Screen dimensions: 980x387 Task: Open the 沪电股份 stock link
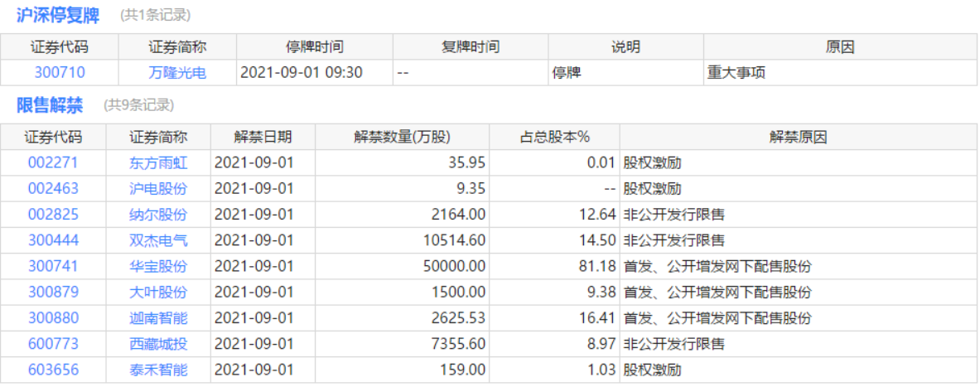click(158, 189)
